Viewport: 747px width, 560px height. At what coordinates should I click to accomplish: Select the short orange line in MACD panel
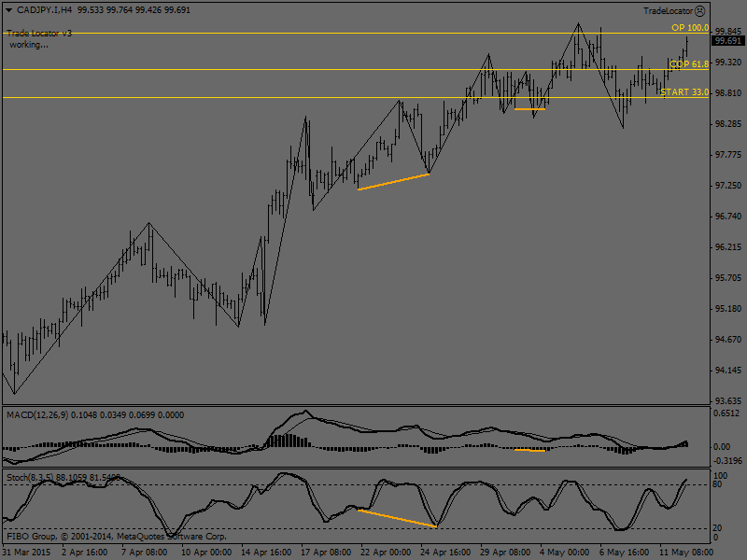pos(529,451)
